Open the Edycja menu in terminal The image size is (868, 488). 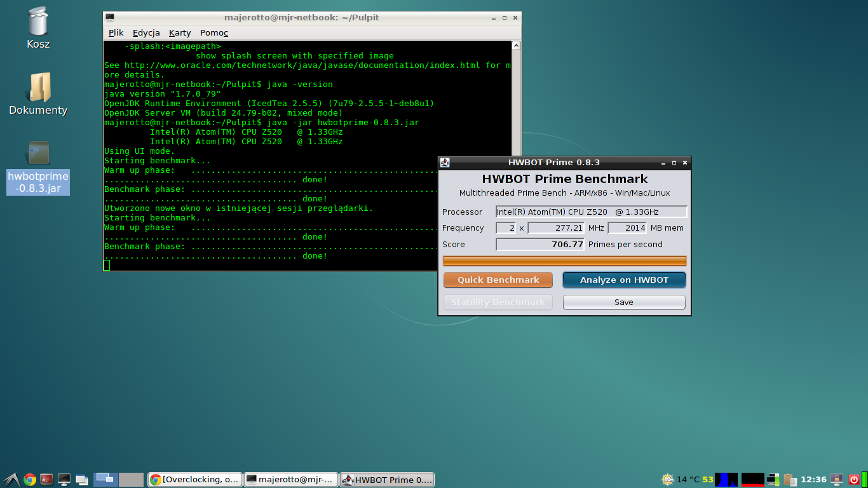click(146, 32)
